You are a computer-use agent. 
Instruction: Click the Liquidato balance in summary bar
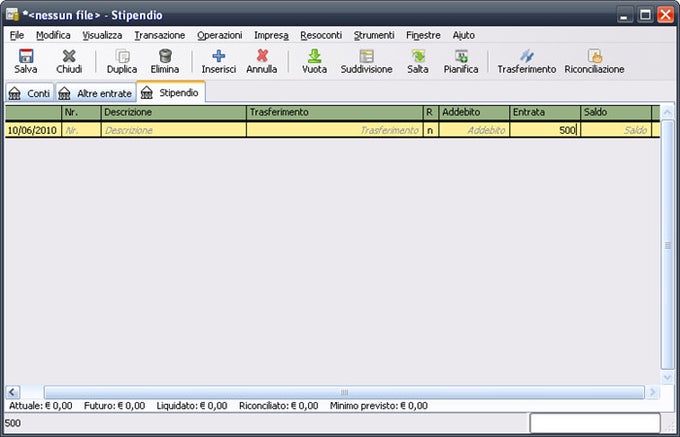coord(192,406)
